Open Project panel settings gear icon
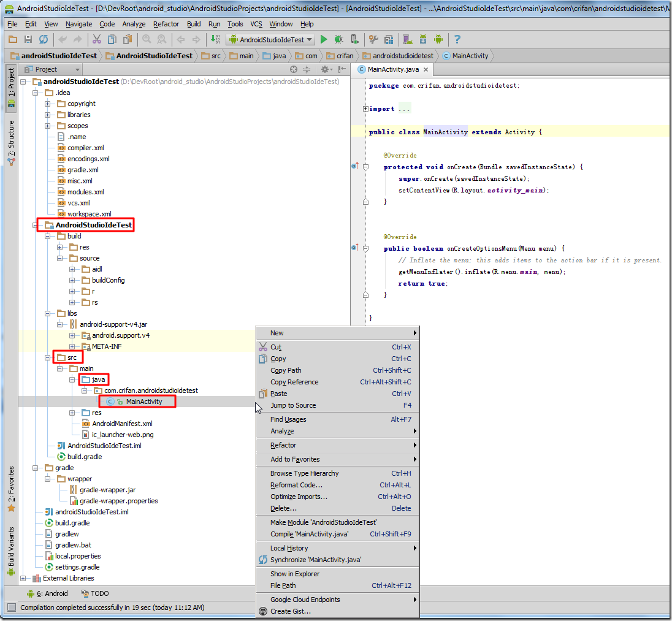 click(326, 69)
